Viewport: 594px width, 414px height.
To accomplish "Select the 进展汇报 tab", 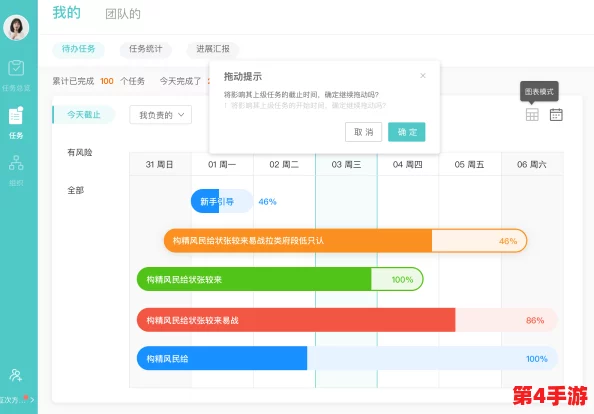I will click(x=213, y=49).
